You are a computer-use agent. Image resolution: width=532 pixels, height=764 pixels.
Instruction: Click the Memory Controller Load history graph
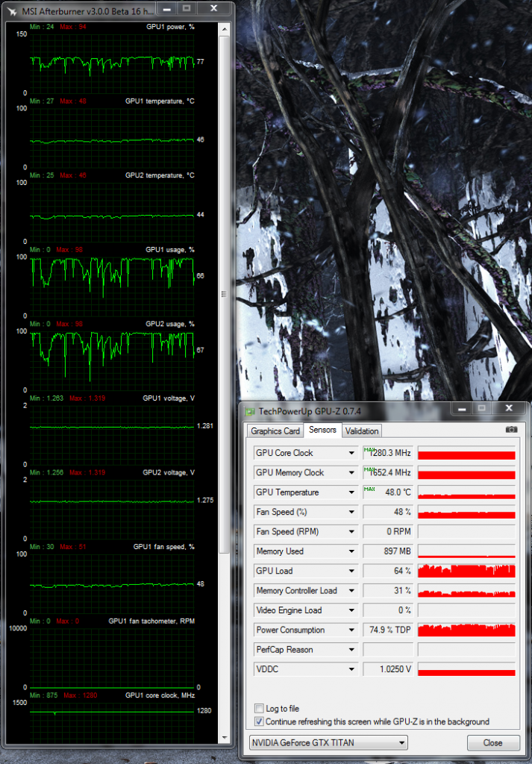(466, 591)
